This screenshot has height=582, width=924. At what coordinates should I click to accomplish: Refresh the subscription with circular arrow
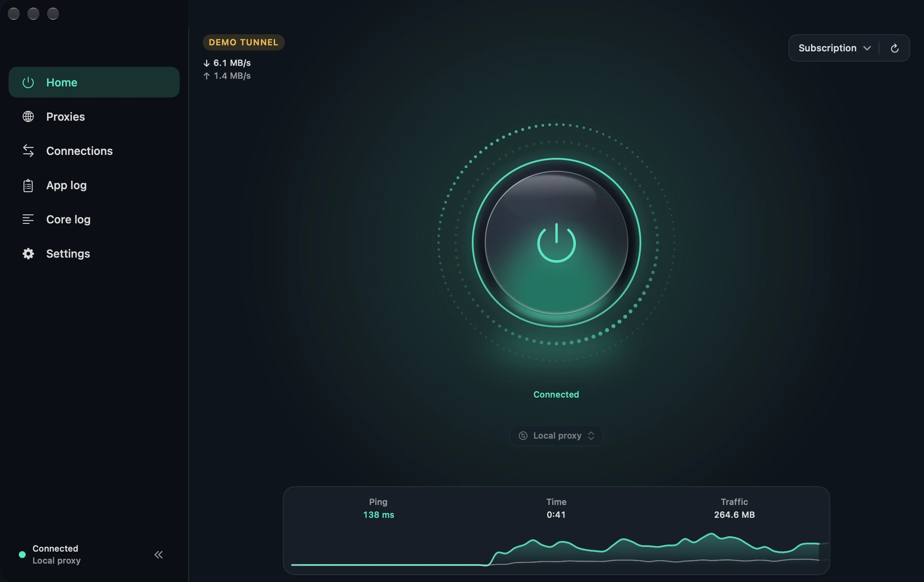(x=894, y=48)
